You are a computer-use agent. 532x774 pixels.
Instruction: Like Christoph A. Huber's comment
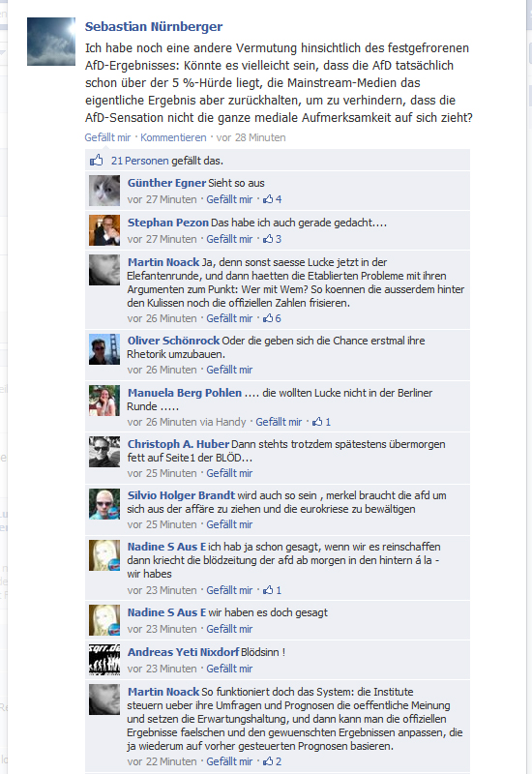click(229, 473)
